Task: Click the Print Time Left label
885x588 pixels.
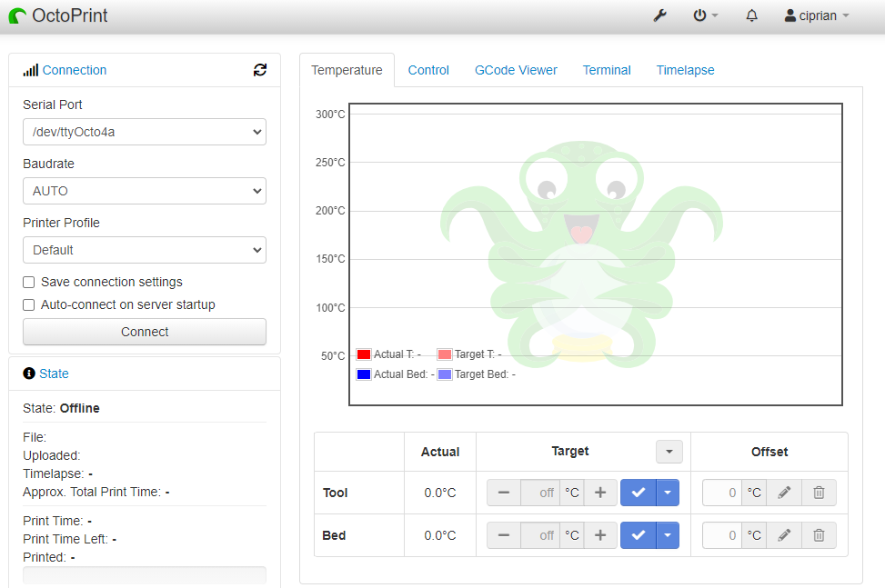Action: point(65,540)
